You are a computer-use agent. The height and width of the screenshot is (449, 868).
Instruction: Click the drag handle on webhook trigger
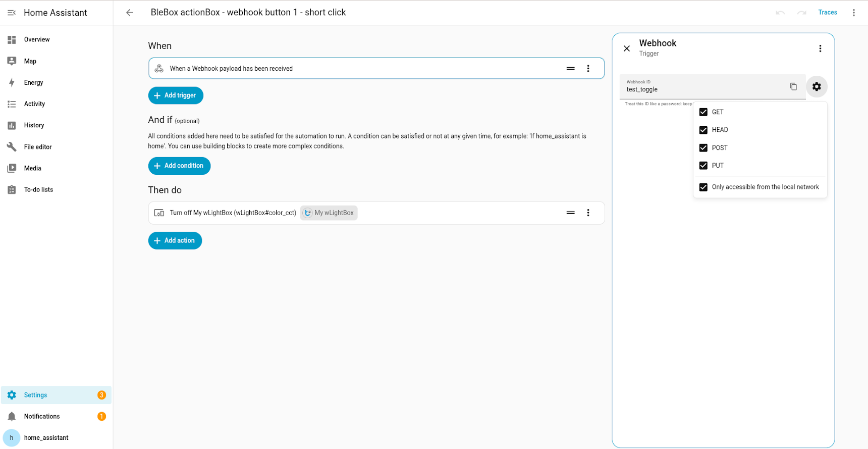tap(570, 69)
